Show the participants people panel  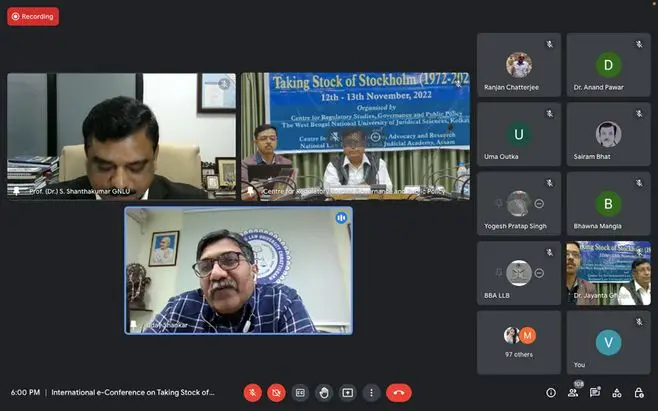tap(574, 393)
